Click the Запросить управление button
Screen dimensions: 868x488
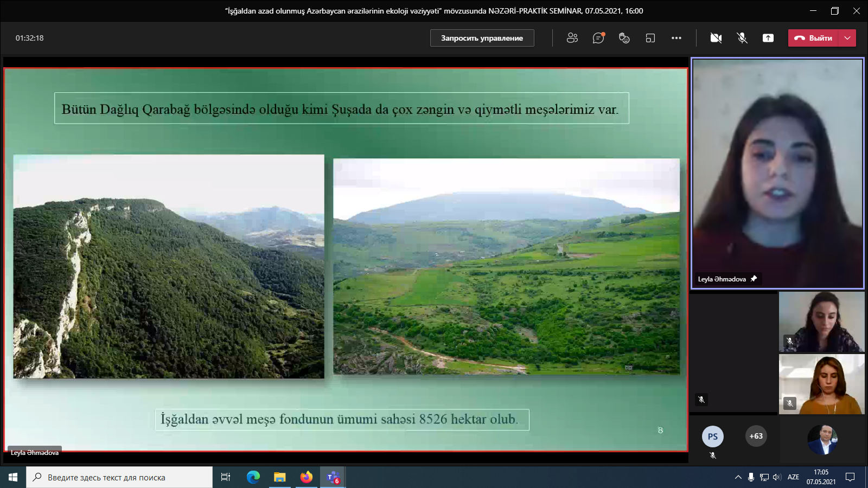[482, 38]
